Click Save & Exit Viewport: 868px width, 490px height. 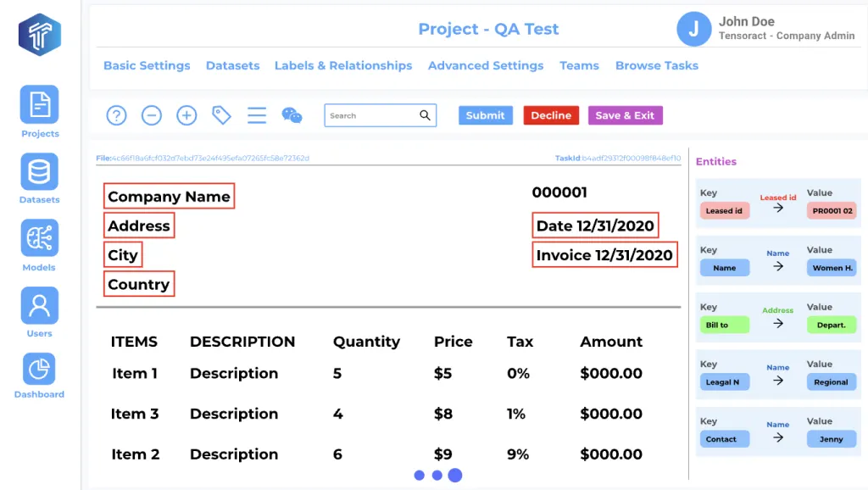tap(625, 114)
